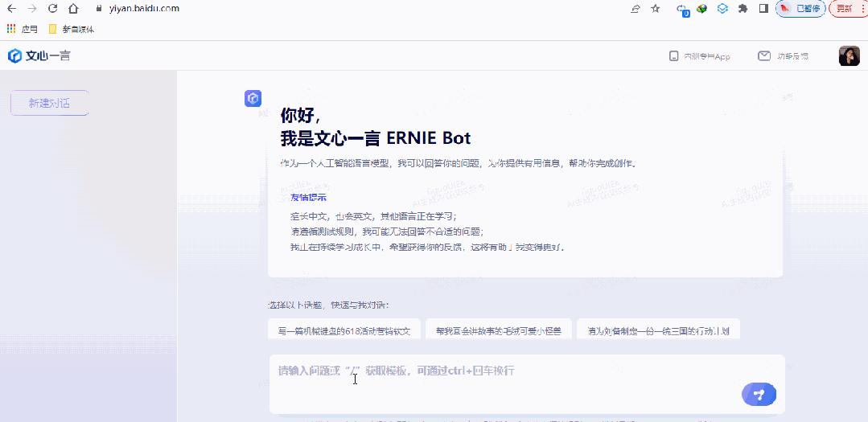Screen dimensions: 868x422
Task: Click the share page icon in the address bar
Action: (x=636, y=9)
